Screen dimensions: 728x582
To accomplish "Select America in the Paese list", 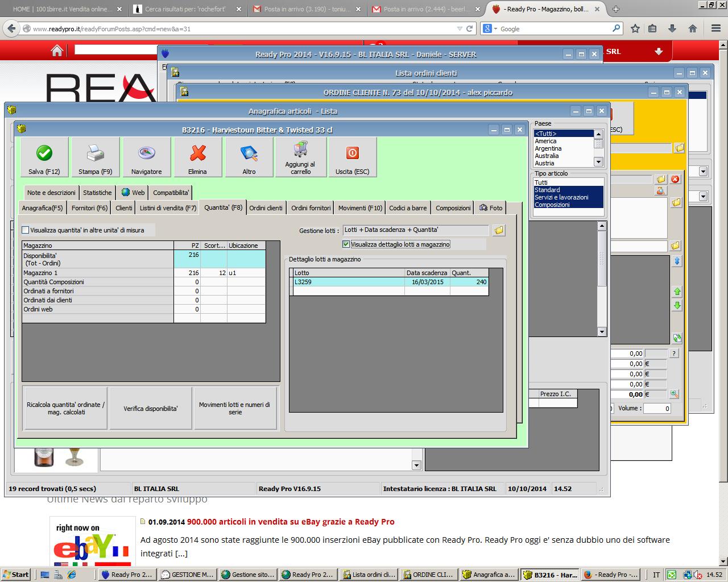I will coord(563,141).
